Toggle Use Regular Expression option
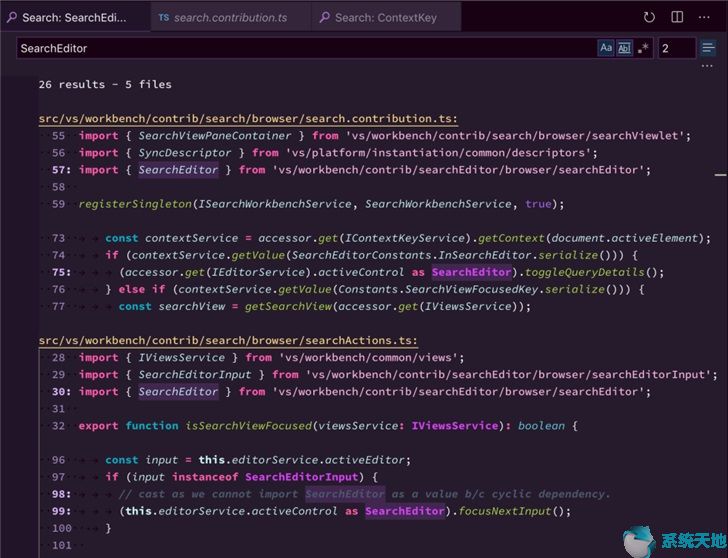 (643, 48)
